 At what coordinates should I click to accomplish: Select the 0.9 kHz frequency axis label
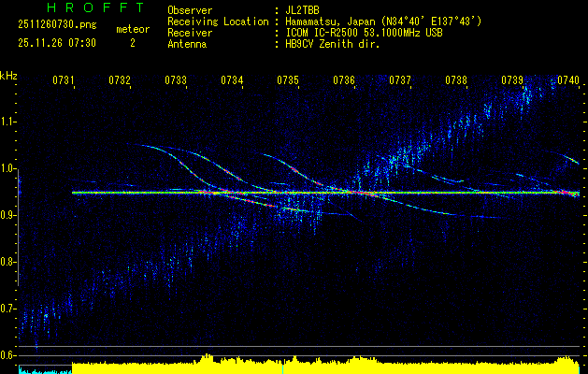(8, 215)
